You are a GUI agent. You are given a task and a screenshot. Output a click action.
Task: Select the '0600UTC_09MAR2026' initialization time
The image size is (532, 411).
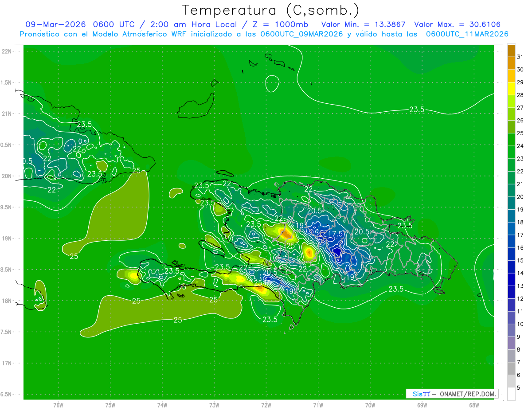click(301, 34)
